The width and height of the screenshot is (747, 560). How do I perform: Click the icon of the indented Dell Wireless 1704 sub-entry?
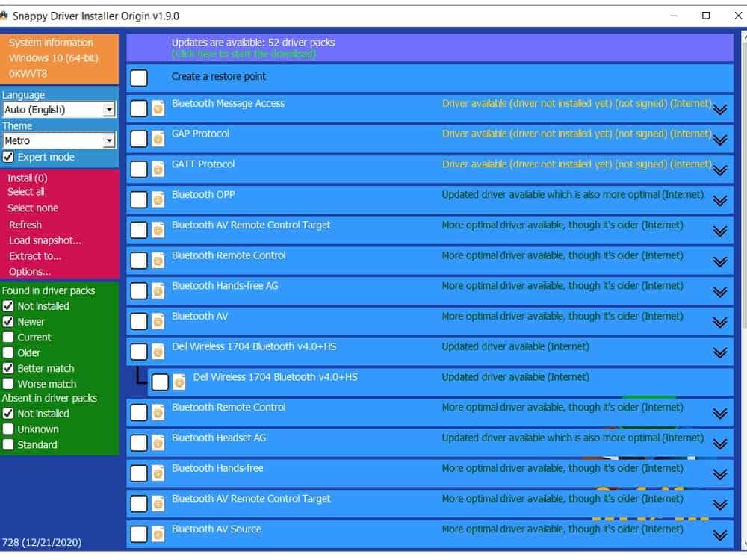pos(179,382)
